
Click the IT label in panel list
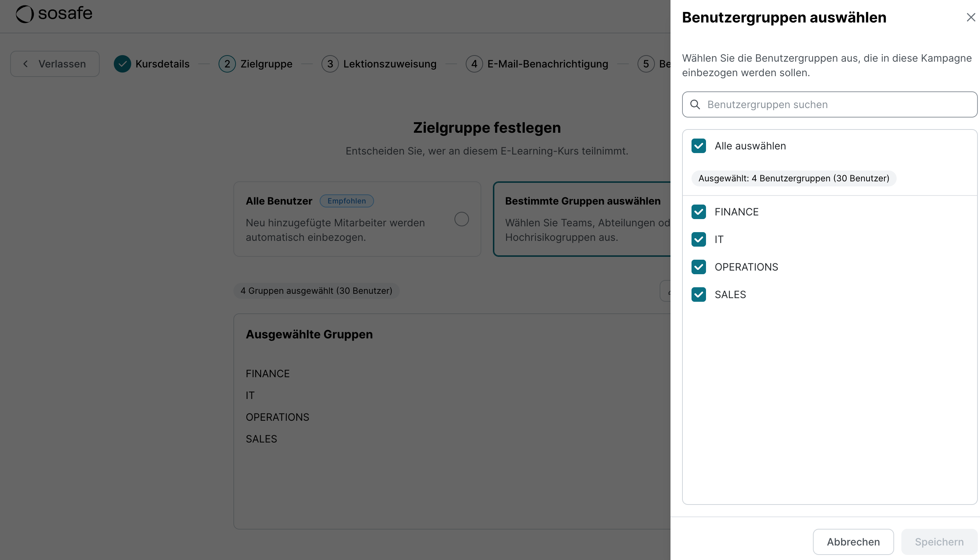coord(719,239)
